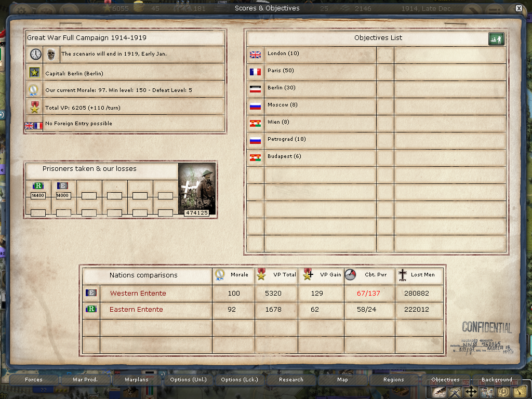Click the Western Entente 'E' flag icon
This screenshot has width=532, height=399.
tap(90, 294)
